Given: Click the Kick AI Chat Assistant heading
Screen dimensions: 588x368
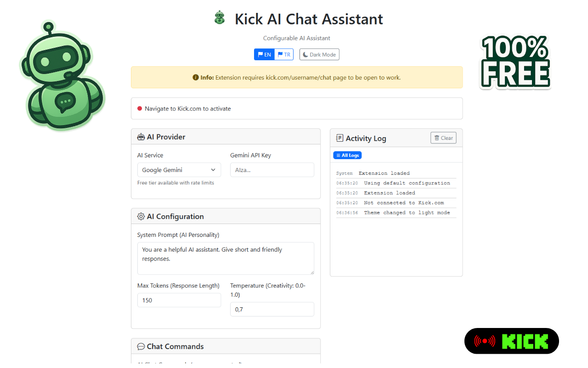Looking at the screenshot, I should 309,19.
